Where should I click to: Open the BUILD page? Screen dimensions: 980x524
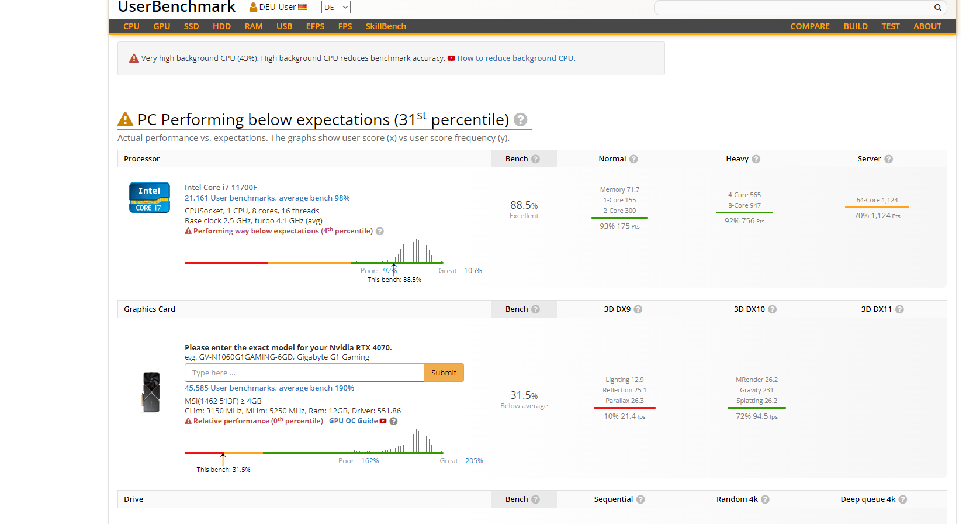pos(856,26)
